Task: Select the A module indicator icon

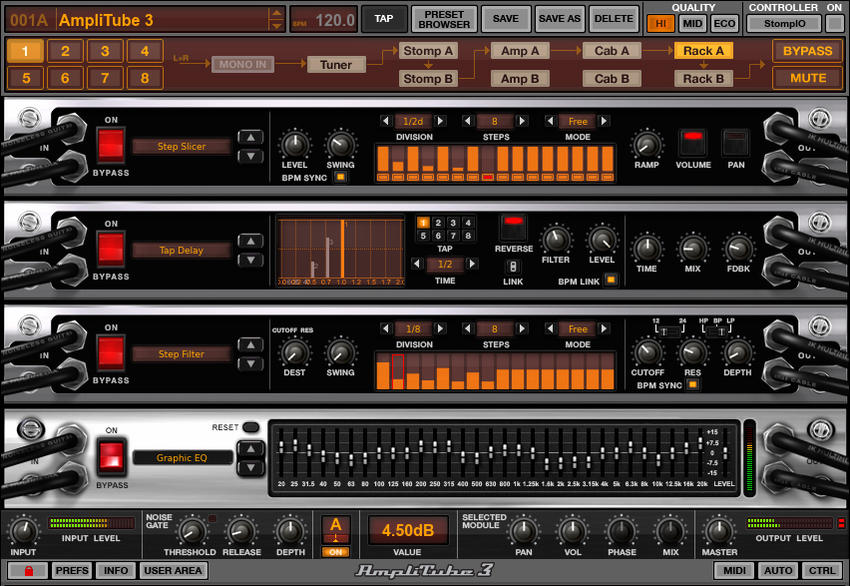Action: 336,529
